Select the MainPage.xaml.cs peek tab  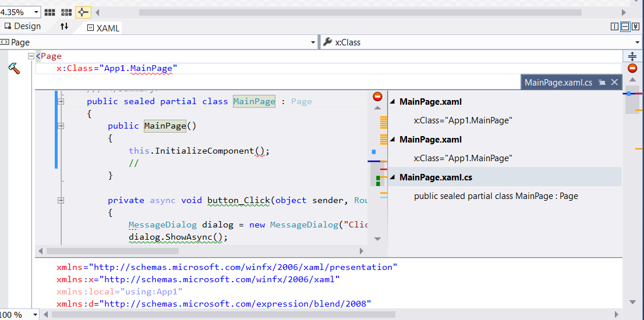click(558, 83)
